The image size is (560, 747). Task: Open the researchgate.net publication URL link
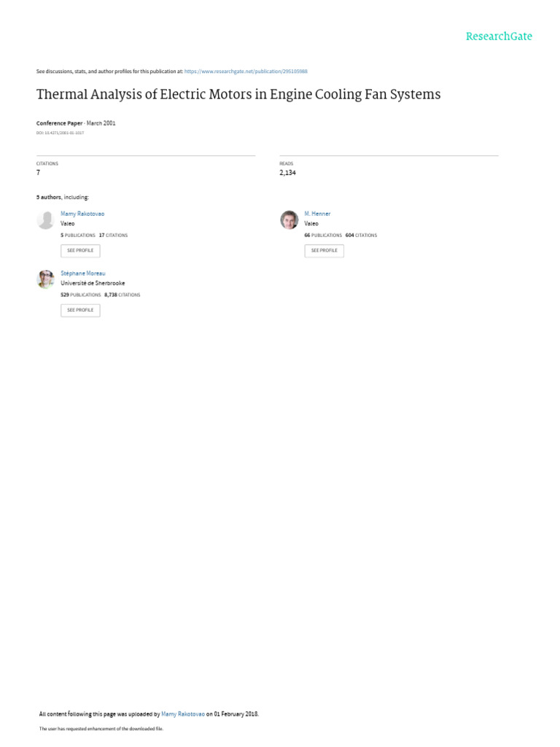246,71
